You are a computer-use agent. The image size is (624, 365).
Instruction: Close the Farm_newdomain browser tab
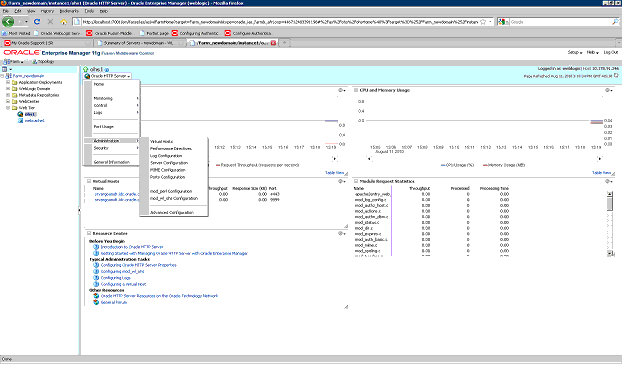pos(273,43)
